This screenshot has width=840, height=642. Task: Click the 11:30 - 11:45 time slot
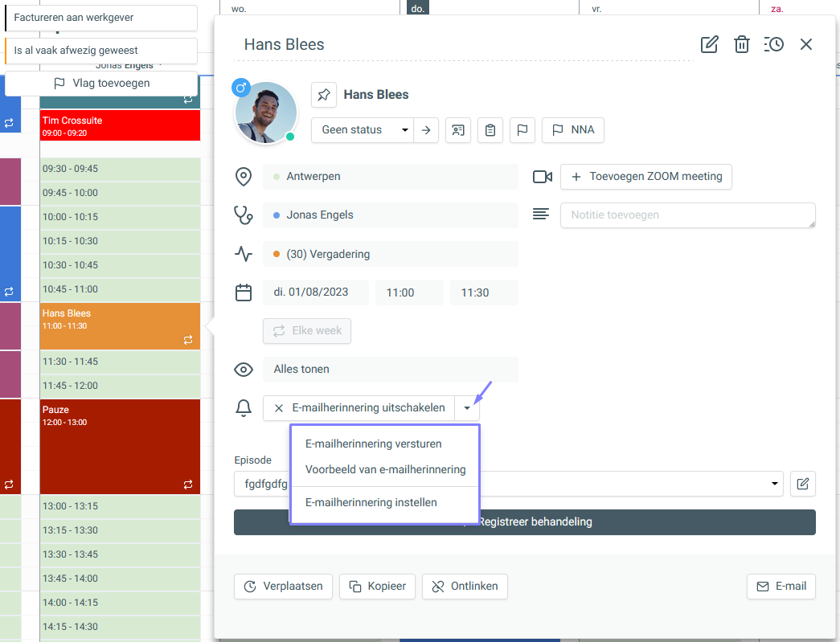(x=120, y=362)
